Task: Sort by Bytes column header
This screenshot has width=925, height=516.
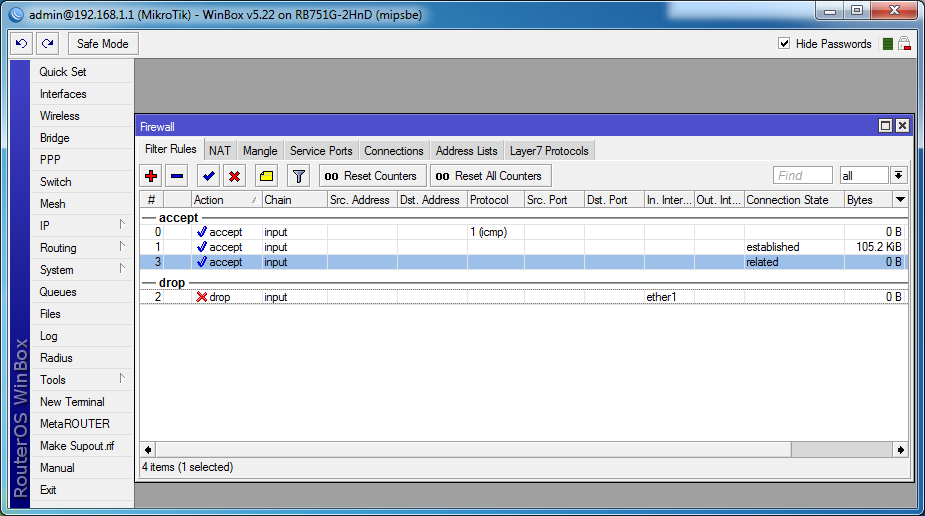Action: 868,200
